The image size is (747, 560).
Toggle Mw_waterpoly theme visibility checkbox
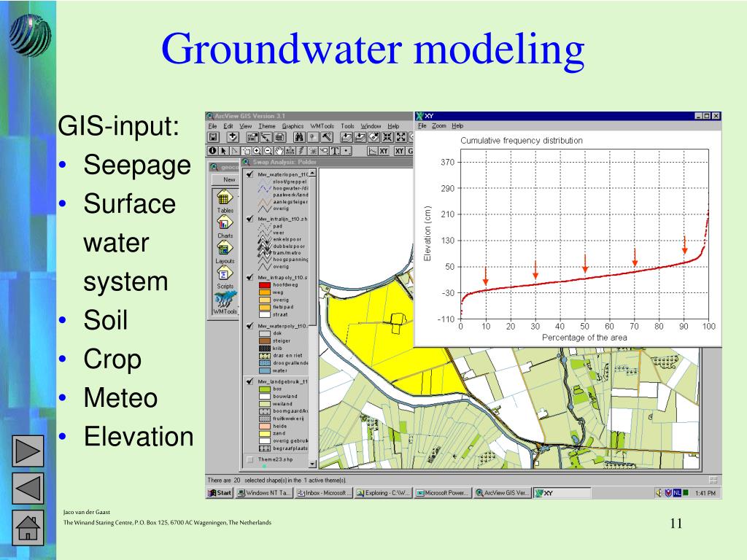249,326
